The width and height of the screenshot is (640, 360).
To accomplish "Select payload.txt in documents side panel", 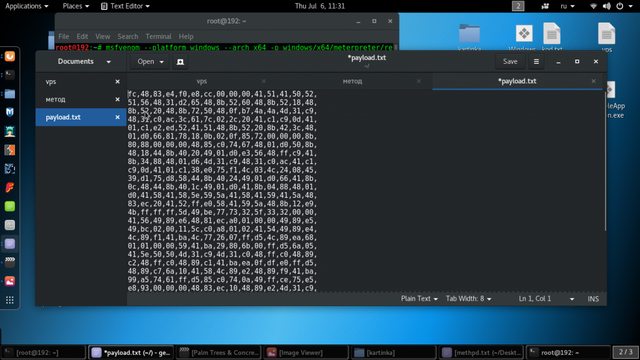I will [81, 117].
